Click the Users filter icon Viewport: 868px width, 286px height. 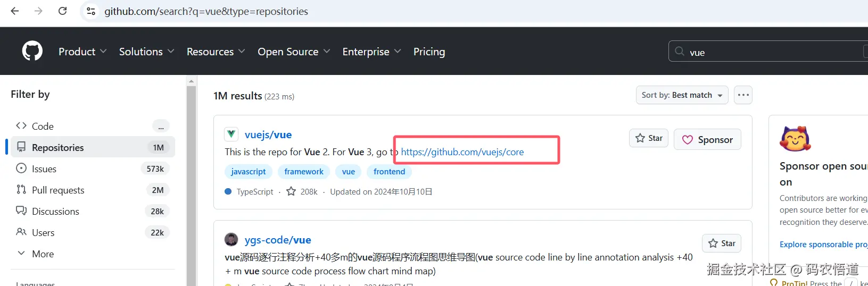coord(21,232)
